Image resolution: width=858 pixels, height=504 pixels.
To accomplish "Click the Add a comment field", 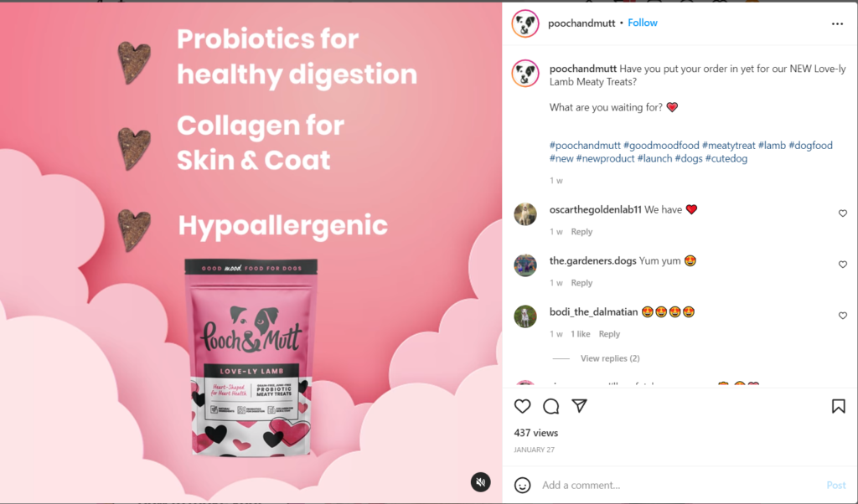I will coord(679,485).
